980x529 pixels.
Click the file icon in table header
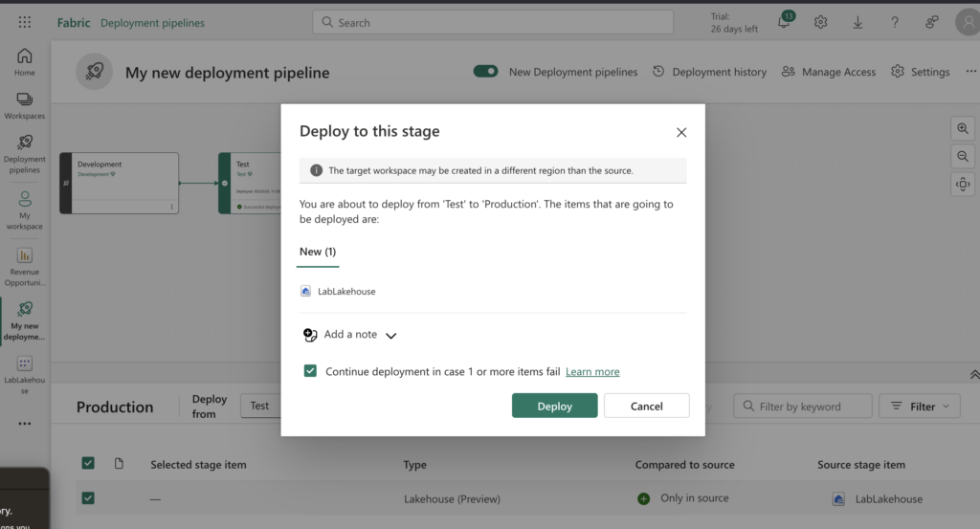[119, 463]
